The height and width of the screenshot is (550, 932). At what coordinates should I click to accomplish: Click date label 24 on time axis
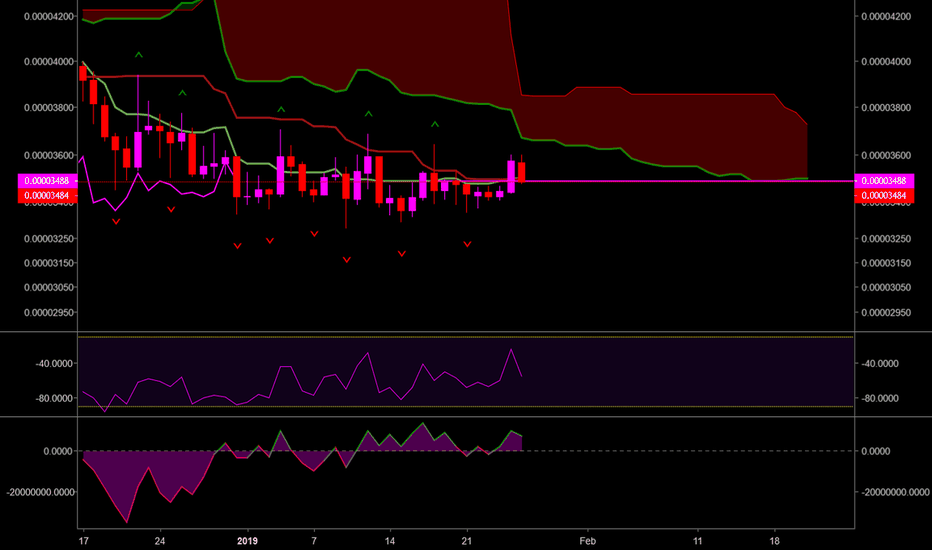159,541
